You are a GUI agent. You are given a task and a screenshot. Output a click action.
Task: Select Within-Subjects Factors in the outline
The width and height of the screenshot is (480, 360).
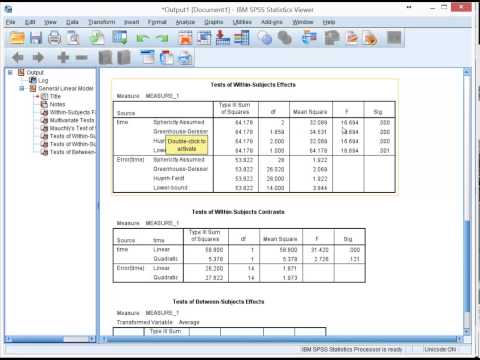[72, 112]
